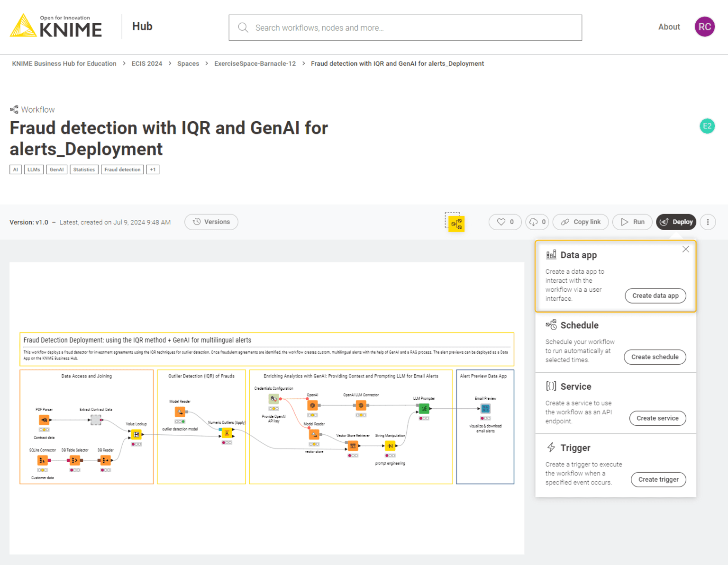Click the Numeric Outliers (Apply) node

click(227, 433)
